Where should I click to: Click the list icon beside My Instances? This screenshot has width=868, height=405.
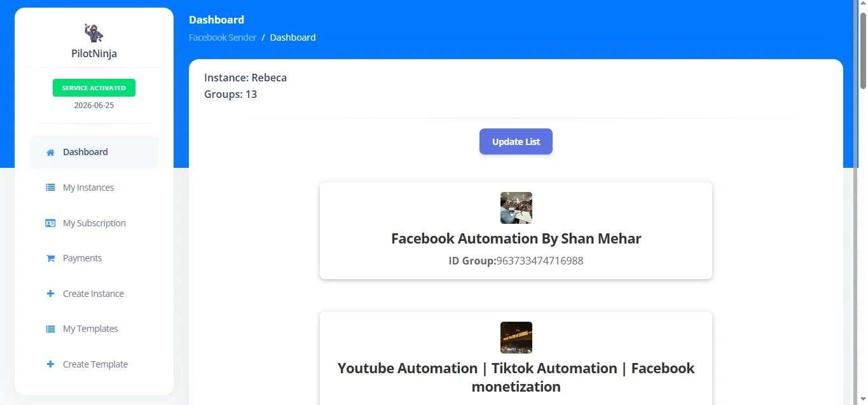point(50,188)
